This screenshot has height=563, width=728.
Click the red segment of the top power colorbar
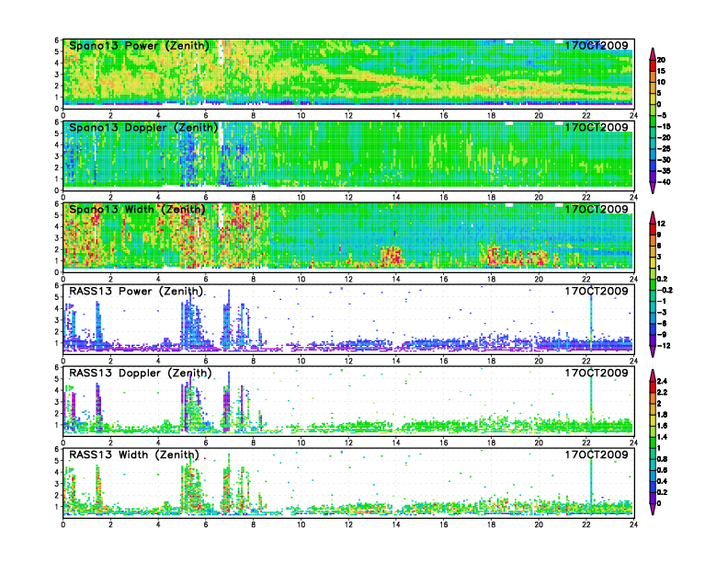(x=653, y=65)
